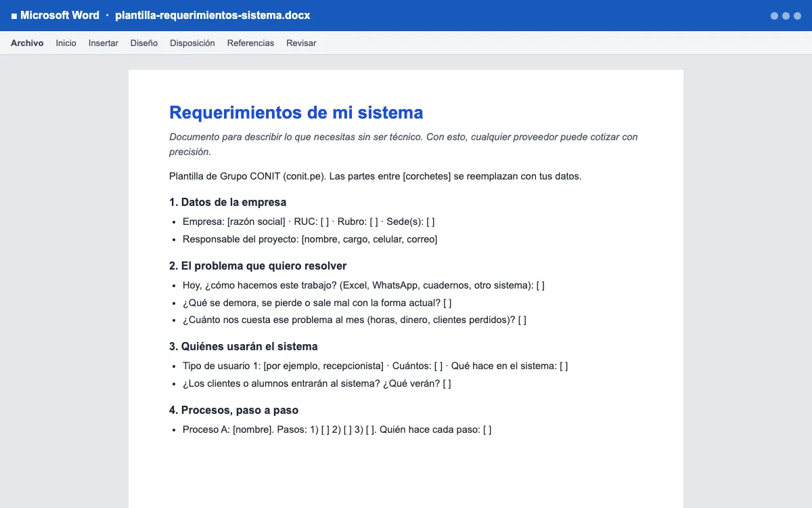Viewport: 812px width, 508px height.
Task: Click the bullet 'Proceso A: [nombre]'
Action: (x=337, y=429)
